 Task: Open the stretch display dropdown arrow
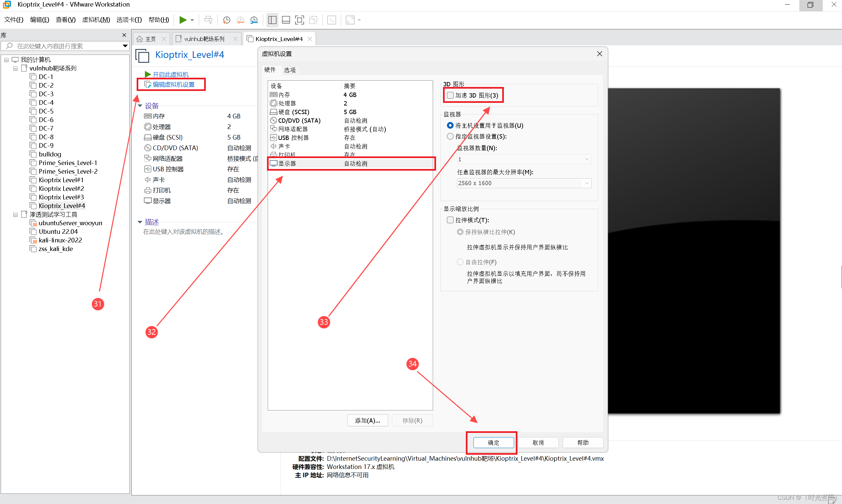pyautogui.click(x=359, y=20)
